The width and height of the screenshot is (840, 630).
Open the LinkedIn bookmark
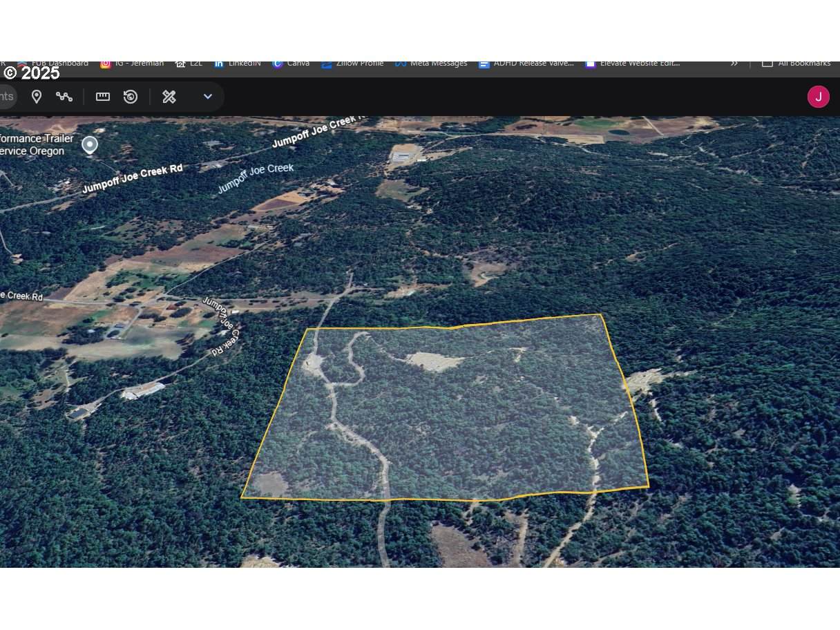coord(238,63)
